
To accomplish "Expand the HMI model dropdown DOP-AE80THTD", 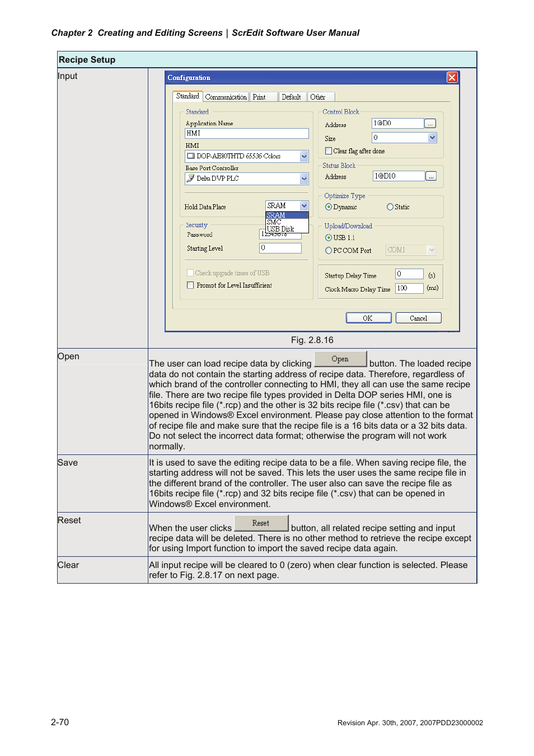I will click(304, 156).
